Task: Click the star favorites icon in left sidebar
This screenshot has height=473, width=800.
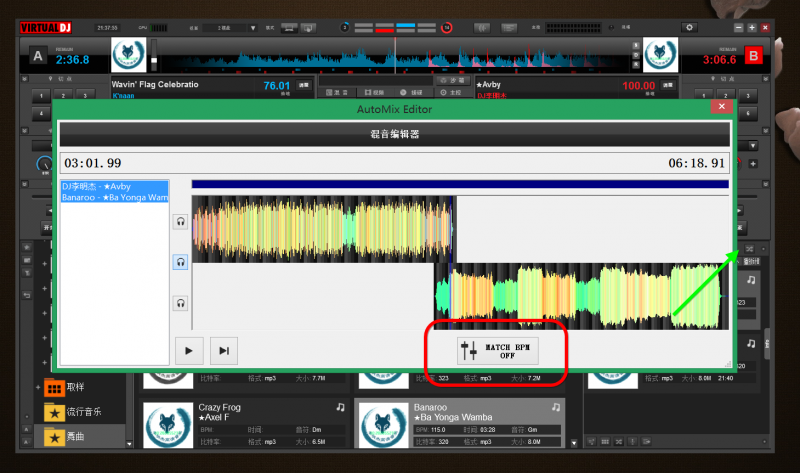Action: pyautogui.click(x=27, y=247)
